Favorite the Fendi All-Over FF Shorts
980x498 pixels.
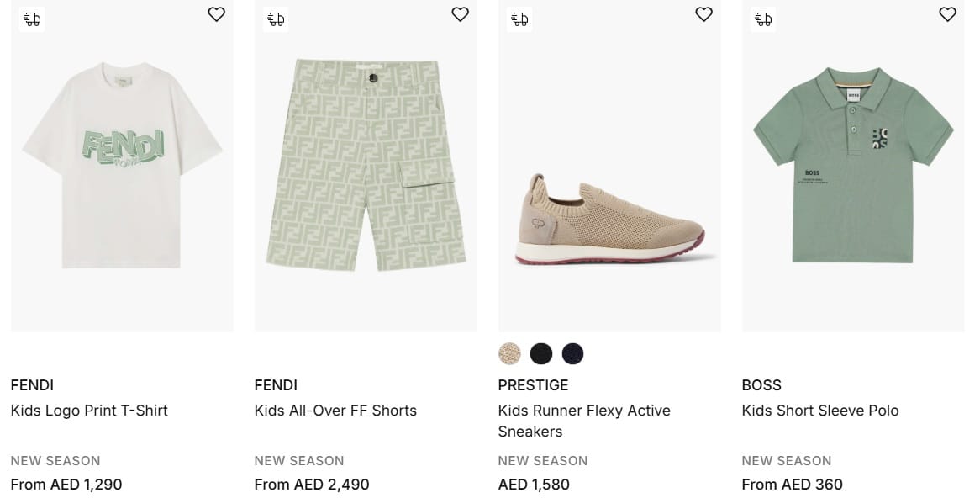tap(460, 14)
